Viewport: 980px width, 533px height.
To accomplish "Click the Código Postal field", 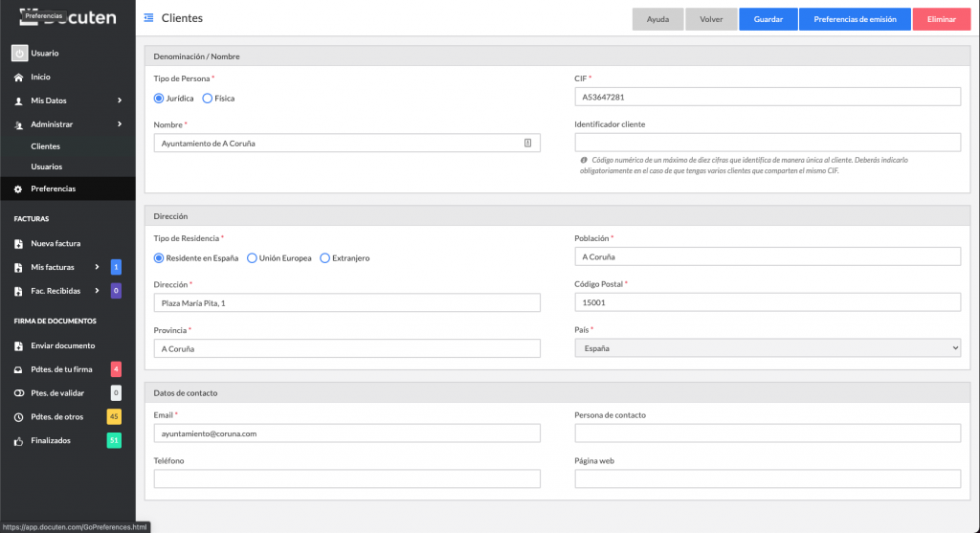I will 768,302.
